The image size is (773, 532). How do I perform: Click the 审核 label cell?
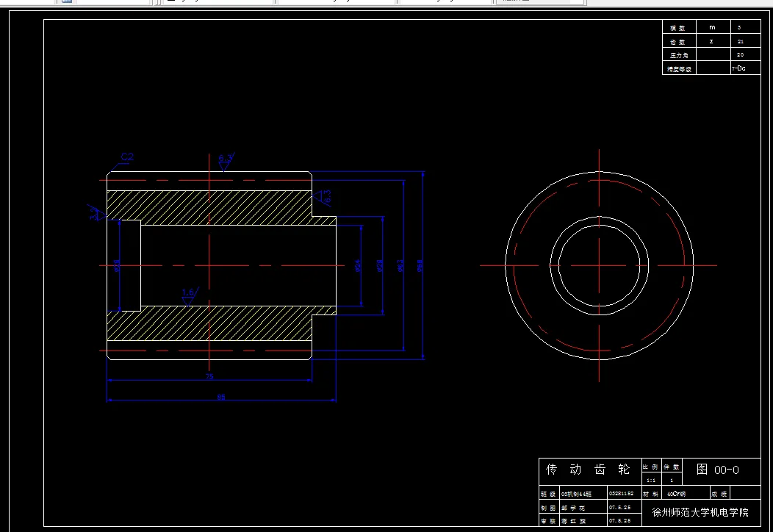coord(548,521)
